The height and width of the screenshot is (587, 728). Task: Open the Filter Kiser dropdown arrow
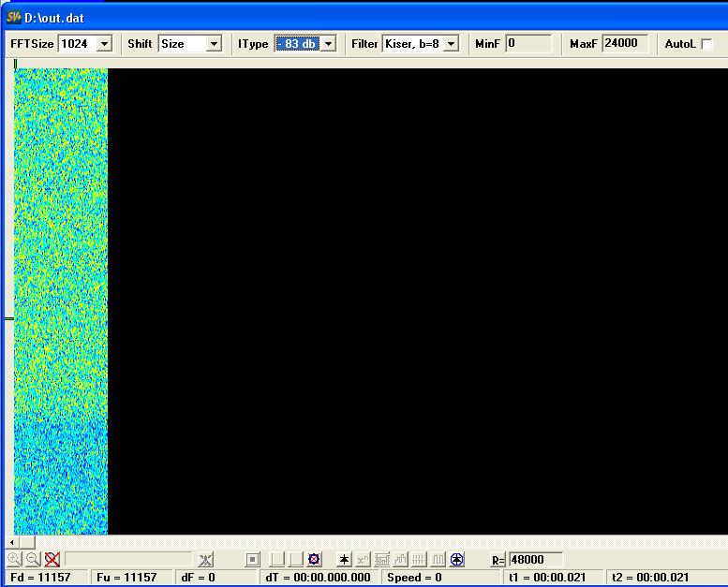coord(451,44)
